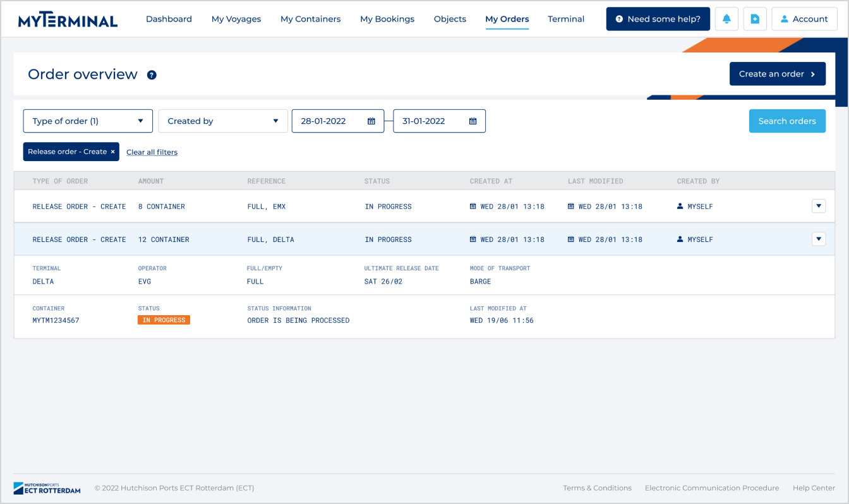Click the EVG operator value

pos(145,282)
